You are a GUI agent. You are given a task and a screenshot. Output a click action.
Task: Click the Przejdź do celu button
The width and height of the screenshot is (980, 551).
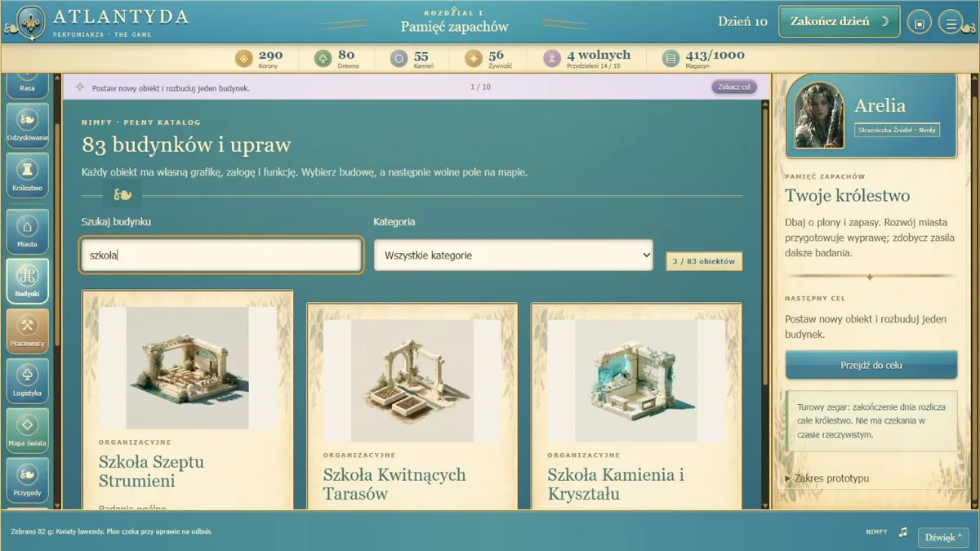pyautogui.click(x=871, y=365)
